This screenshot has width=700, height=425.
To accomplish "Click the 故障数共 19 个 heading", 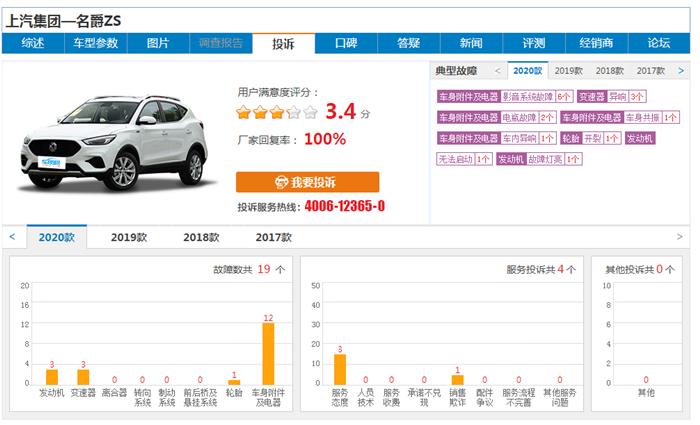I will click(x=249, y=269).
